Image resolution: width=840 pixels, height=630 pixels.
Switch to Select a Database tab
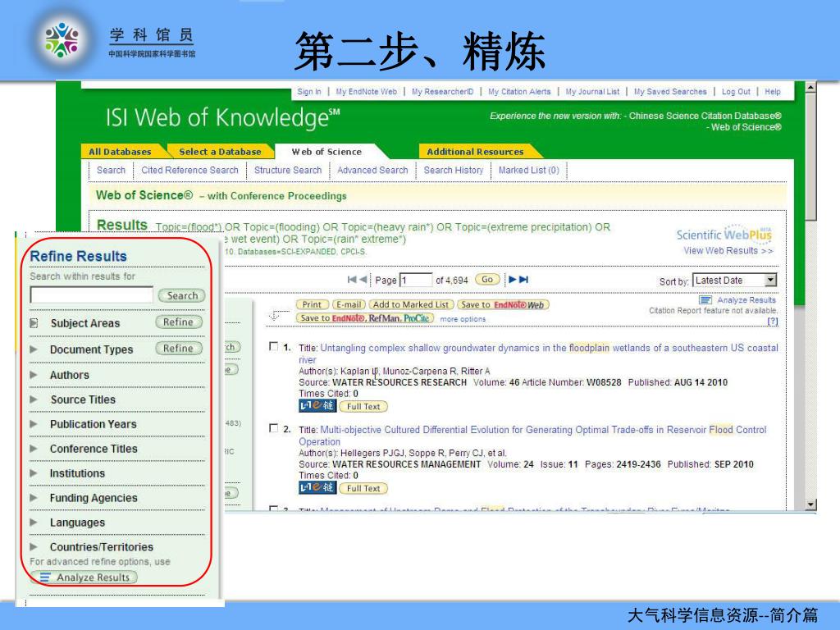click(220, 152)
